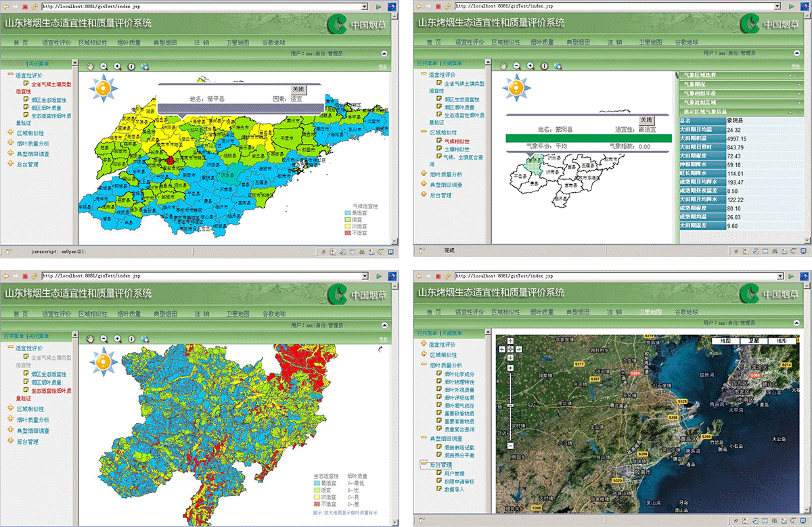This screenshot has height=527, width=812.
Task: Click zoom-out magnifier in top-left window toolbar
Action: tap(104, 66)
